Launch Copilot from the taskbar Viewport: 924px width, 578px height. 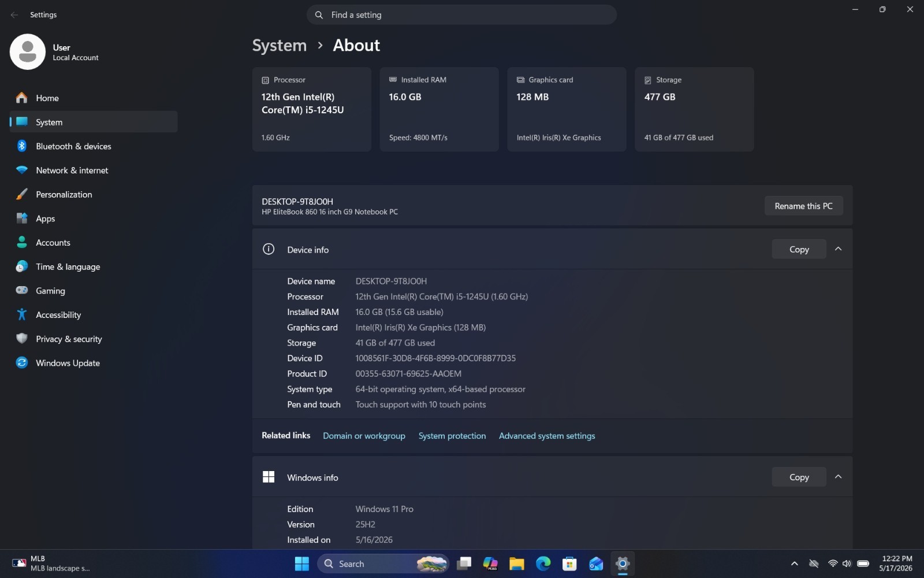[x=490, y=564]
